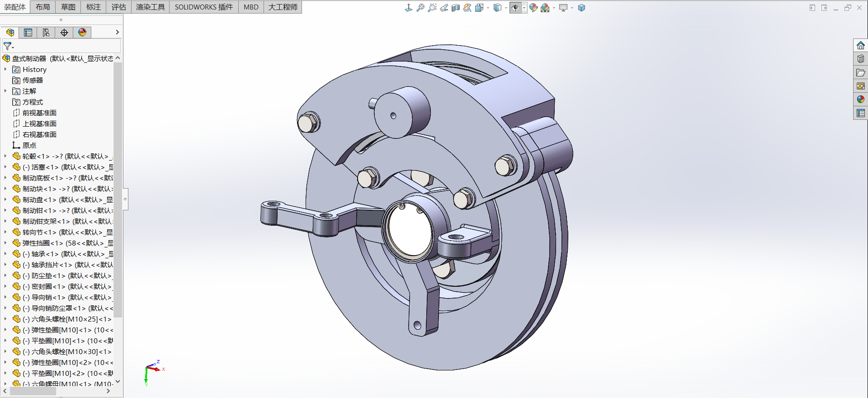Expand 轮毂<1> component
The height and width of the screenshot is (398, 868).
(x=5, y=156)
